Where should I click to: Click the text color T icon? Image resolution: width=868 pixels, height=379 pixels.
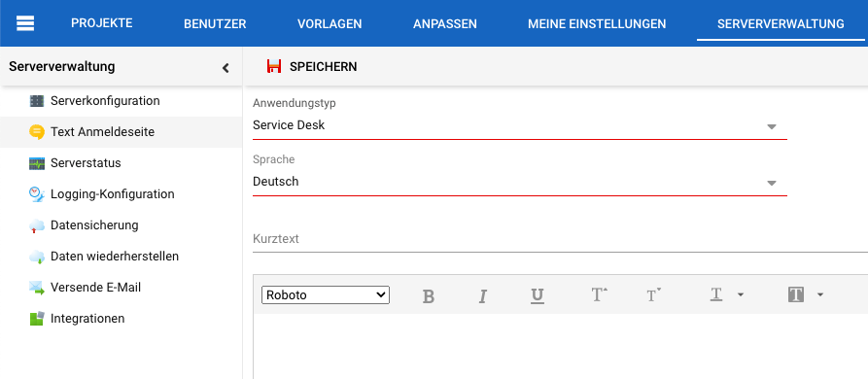[716, 294]
